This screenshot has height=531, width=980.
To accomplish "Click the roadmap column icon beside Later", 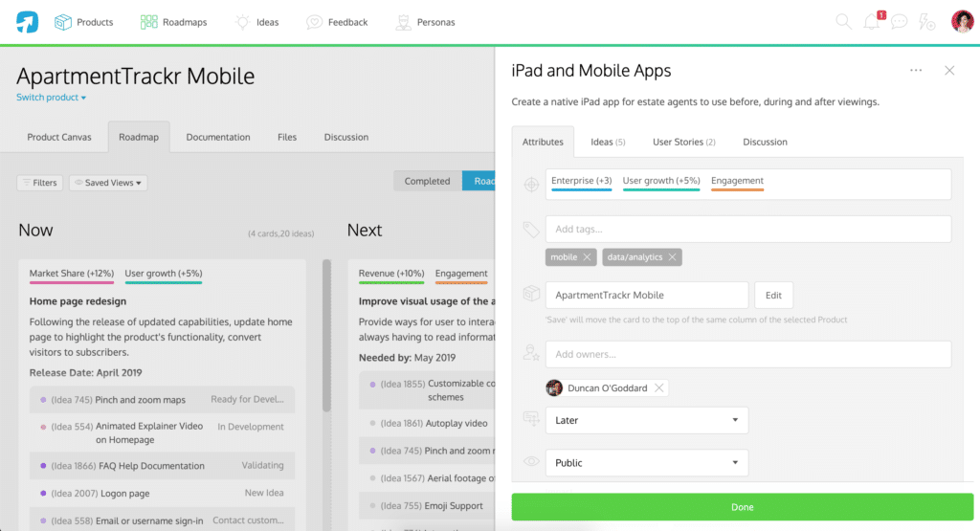I will pos(530,418).
